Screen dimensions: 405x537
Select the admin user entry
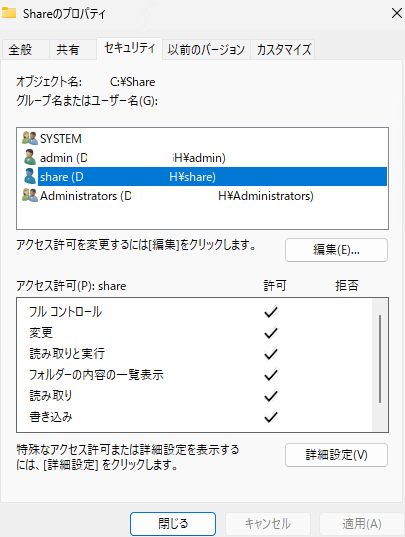tap(133, 158)
